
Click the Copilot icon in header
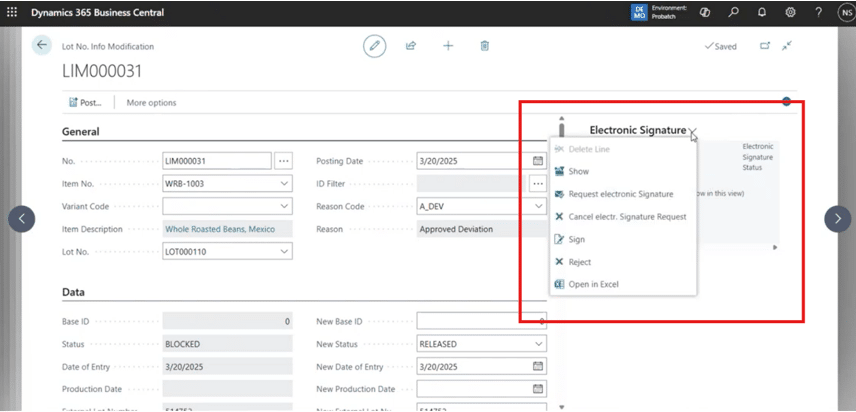tap(705, 13)
